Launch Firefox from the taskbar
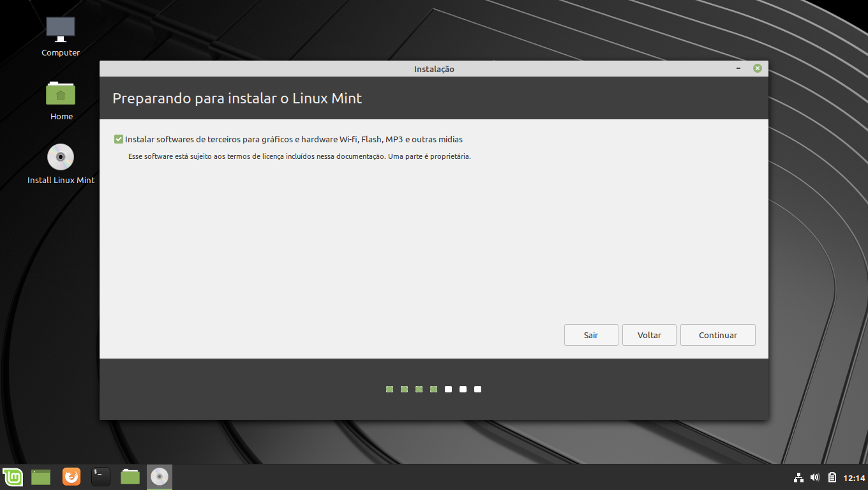 pos(71,477)
